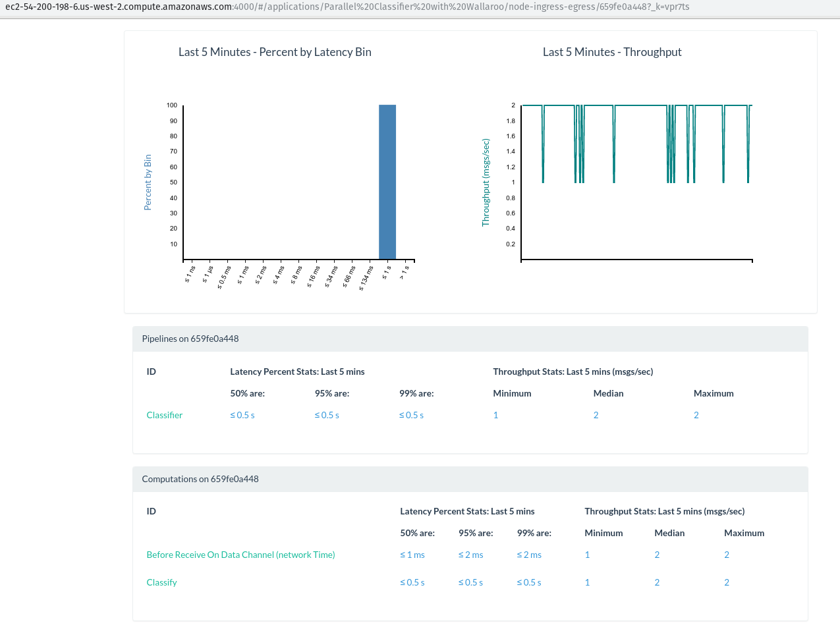840x633 pixels.
Task: Click Classifier's maximum throughput value
Action: pos(696,415)
